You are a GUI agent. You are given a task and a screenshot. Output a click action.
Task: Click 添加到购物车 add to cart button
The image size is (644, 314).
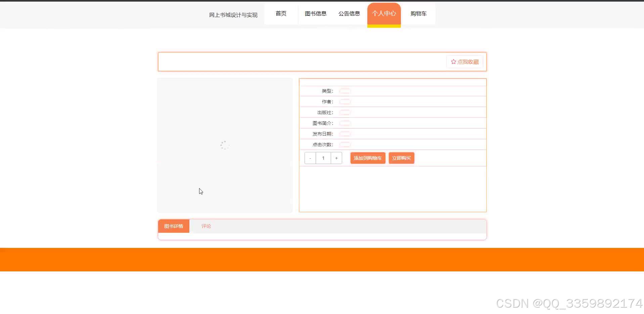368,158
